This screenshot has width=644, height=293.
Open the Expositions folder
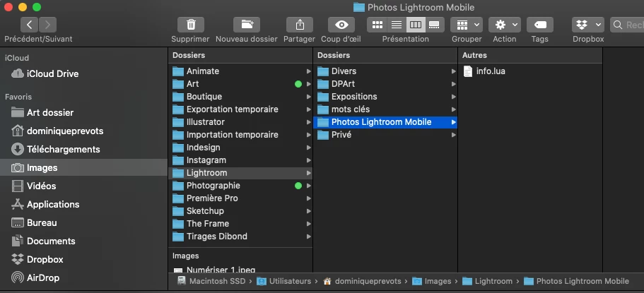(x=385, y=97)
